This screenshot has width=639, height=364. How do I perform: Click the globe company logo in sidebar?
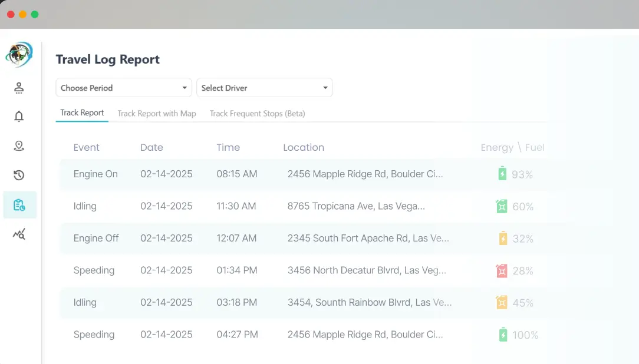[19, 55]
